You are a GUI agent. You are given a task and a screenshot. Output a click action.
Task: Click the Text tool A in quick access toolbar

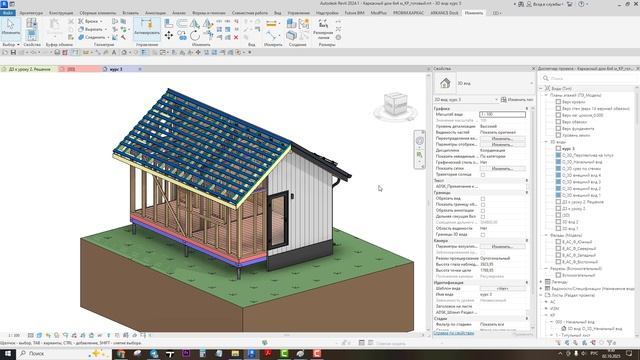(114, 52)
